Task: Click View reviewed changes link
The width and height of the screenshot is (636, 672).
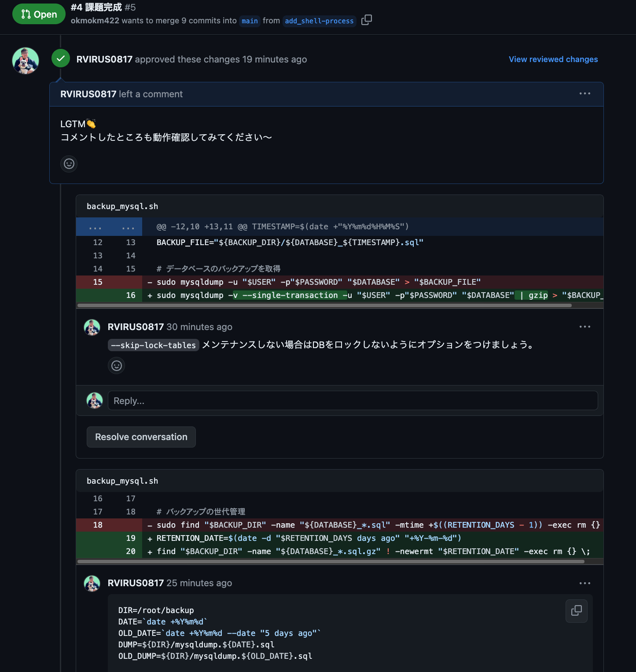Action: [x=553, y=59]
